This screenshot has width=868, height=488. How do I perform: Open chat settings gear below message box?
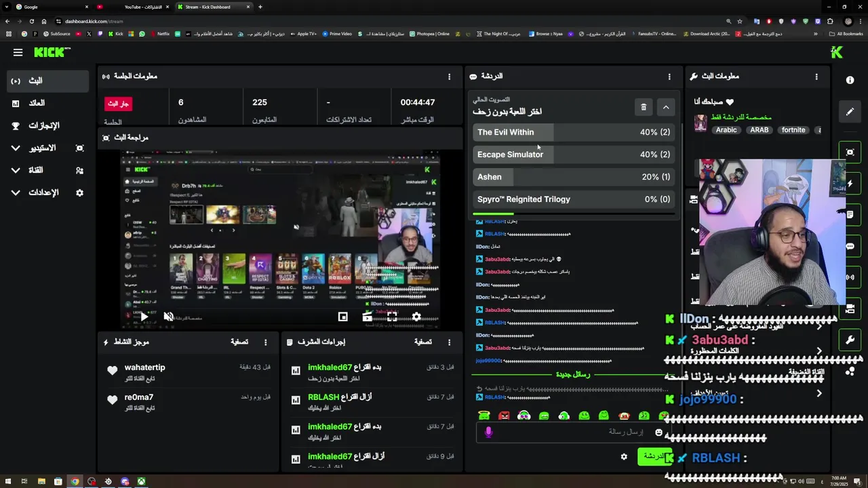[624, 457]
